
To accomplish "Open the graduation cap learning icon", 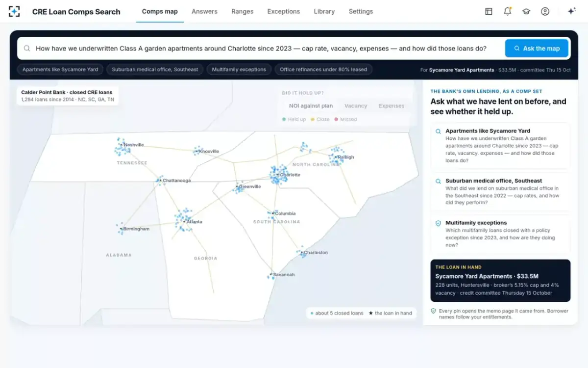I will (526, 11).
